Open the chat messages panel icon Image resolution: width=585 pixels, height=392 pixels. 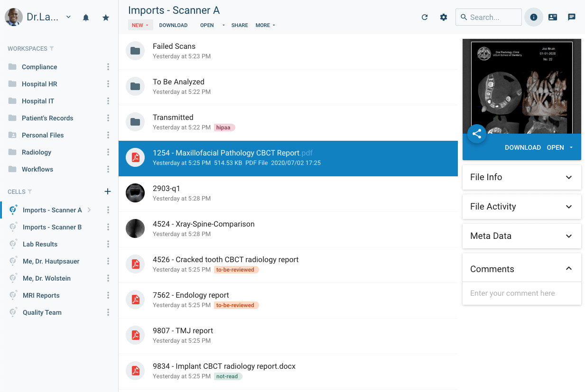click(572, 17)
